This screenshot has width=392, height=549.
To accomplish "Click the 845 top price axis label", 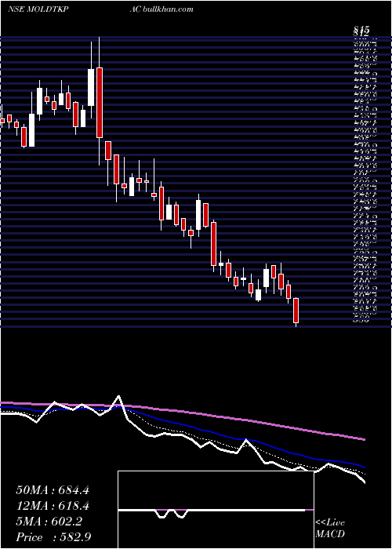I will coord(361,31).
